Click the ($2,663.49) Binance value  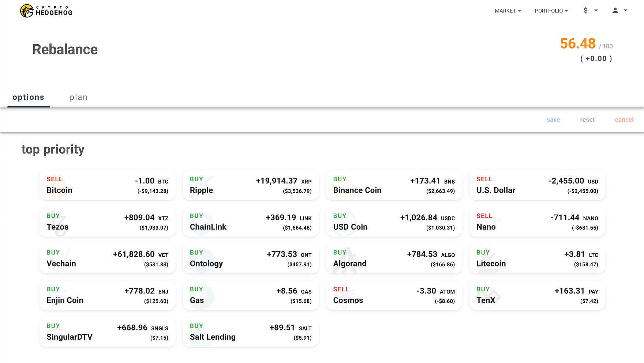pos(441,191)
